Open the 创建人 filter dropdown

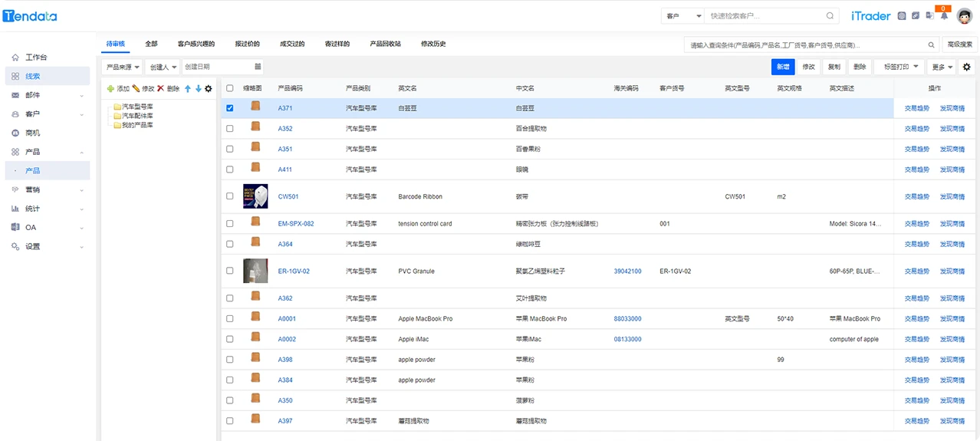(163, 67)
